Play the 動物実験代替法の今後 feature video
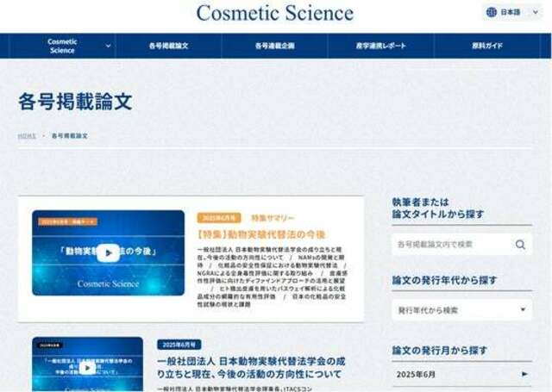This screenshot has height=392, width=552. tap(108, 252)
